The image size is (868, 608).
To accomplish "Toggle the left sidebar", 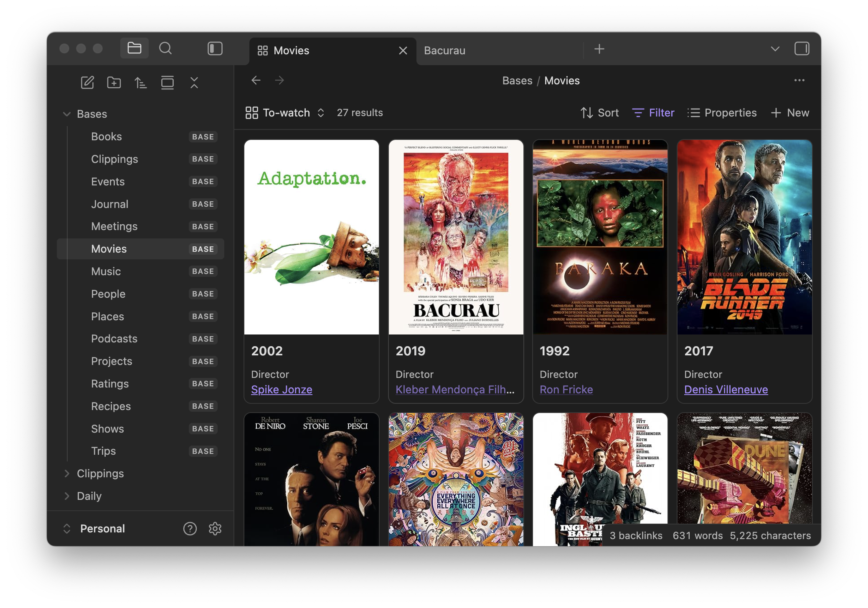I will coord(215,48).
